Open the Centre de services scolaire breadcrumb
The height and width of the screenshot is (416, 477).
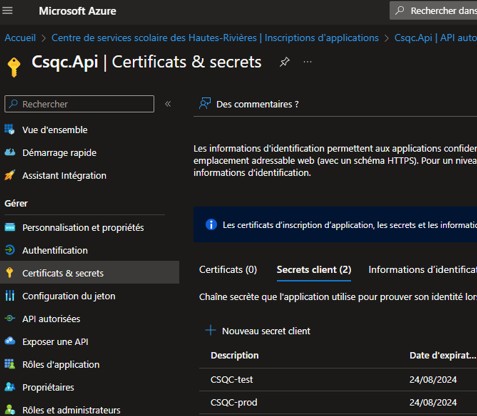pos(215,38)
